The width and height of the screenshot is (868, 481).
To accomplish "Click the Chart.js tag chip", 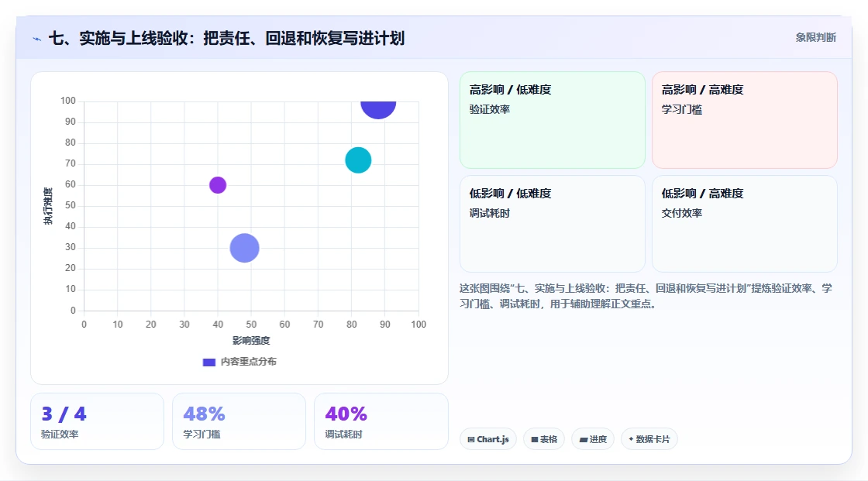I will click(488, 439).
